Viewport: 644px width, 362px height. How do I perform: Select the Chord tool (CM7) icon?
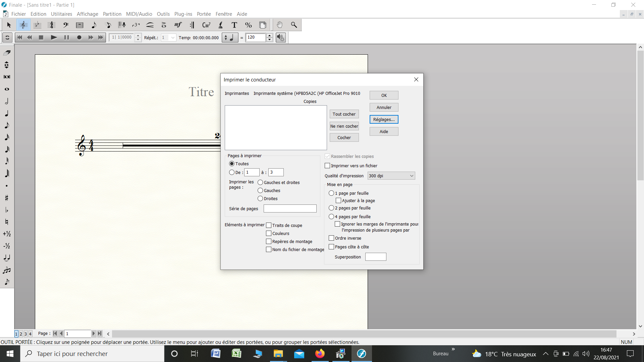click(206, 25)
